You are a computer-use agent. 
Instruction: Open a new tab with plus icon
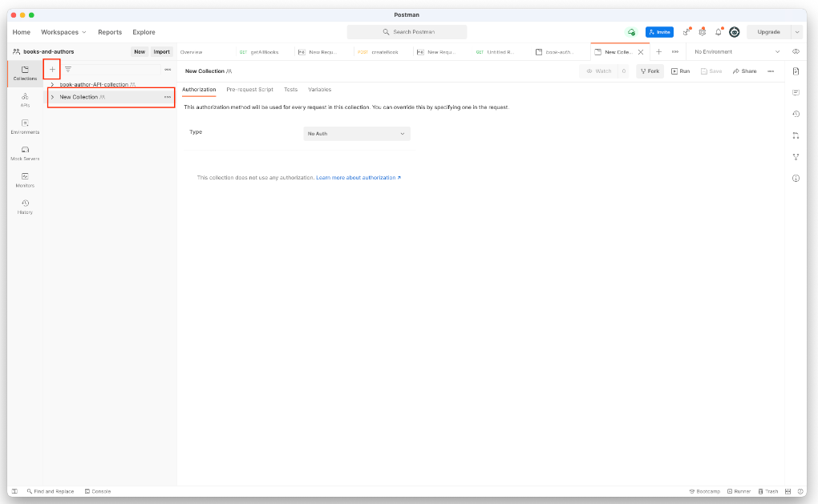(659, 51)
